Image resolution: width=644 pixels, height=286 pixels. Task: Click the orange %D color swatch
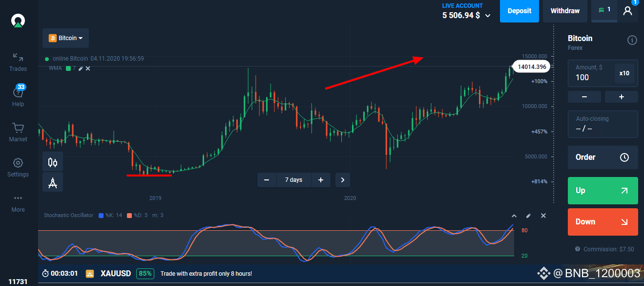click(x=129, y=215)
